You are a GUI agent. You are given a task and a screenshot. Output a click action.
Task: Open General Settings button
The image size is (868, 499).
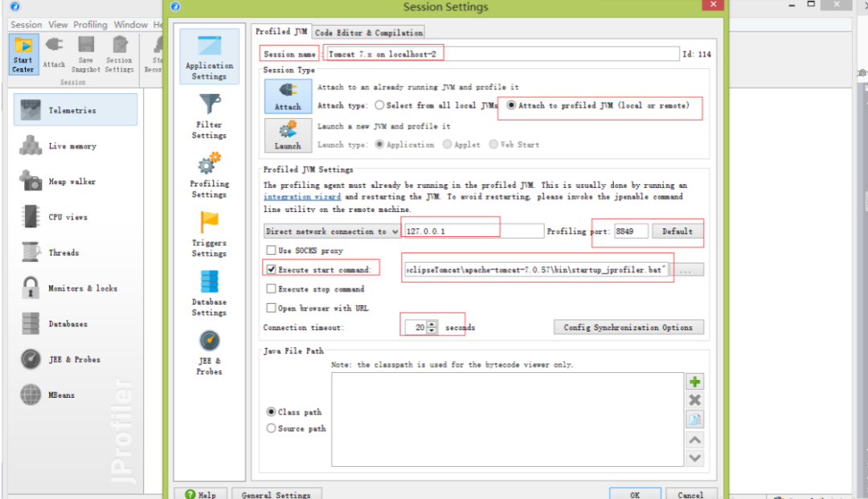[x=276, y=494]
